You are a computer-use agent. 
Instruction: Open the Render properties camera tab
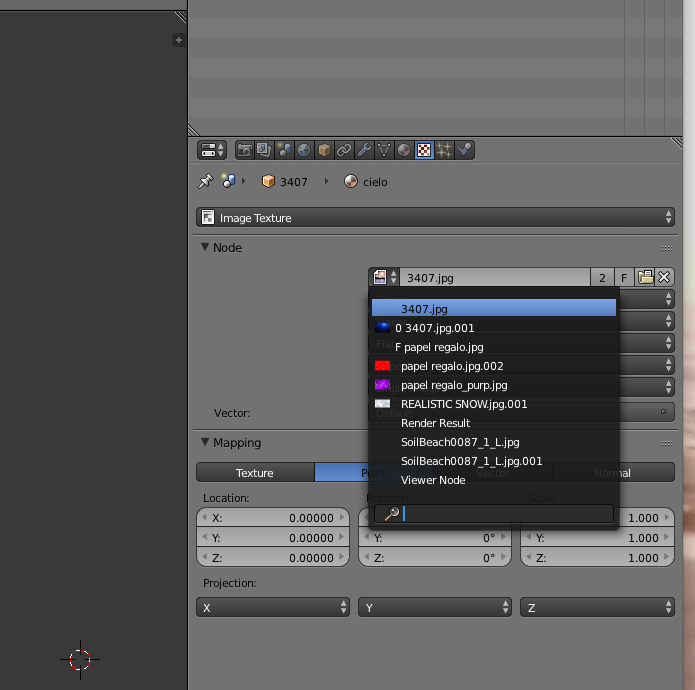245,150
